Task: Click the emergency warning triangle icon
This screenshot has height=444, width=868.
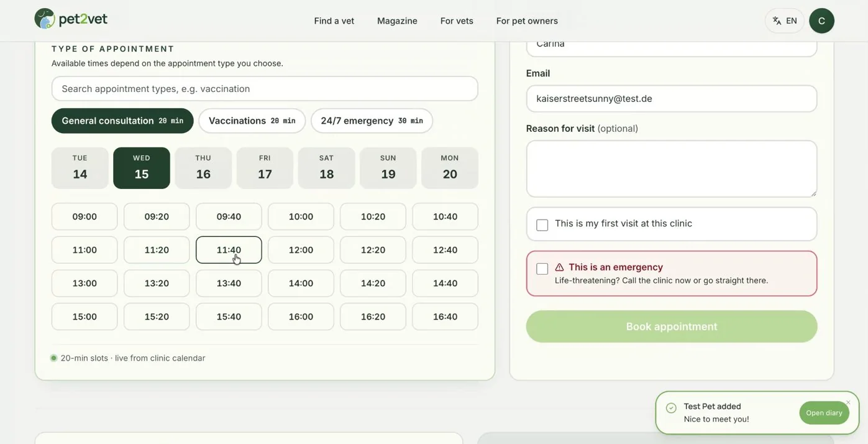Action: tap(559, 267)
